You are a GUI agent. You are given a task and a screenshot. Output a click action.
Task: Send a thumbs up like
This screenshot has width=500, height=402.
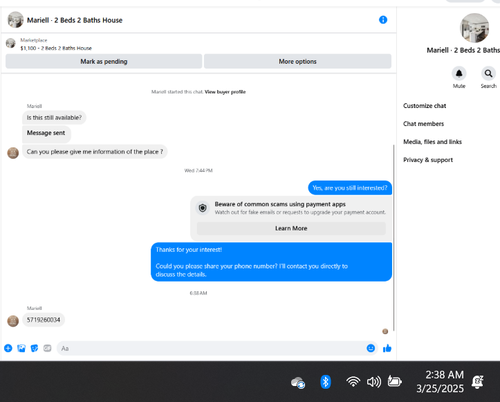[387, 348]
